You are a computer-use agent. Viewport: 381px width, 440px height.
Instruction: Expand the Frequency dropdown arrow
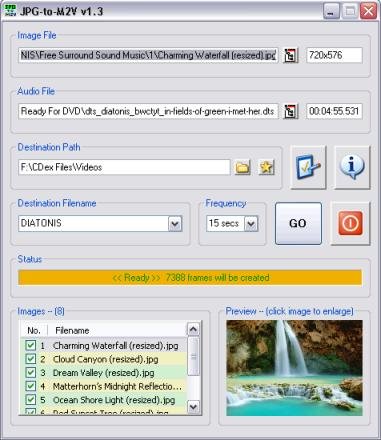251,224
